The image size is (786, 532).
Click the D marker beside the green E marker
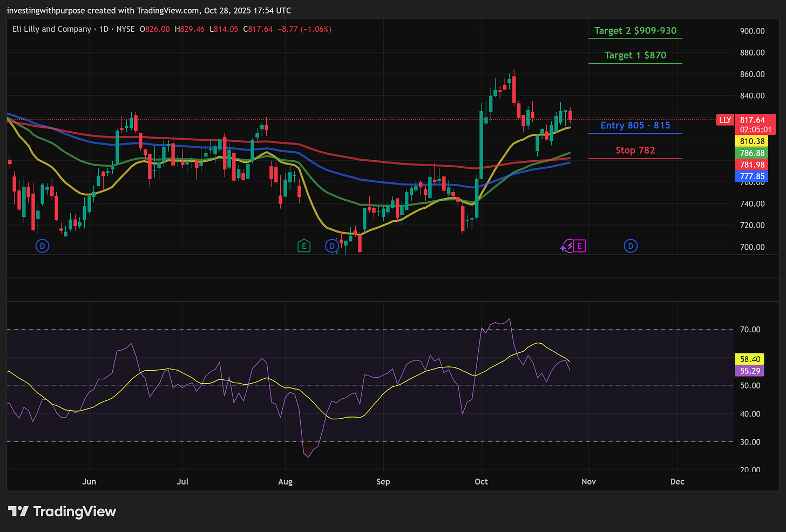click(332, 246)
